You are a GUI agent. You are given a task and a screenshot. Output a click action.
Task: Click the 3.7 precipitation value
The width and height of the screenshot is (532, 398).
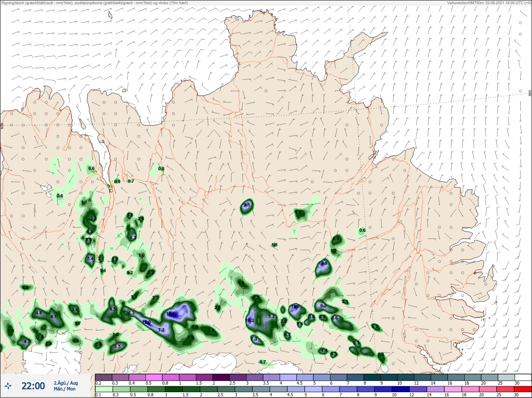pyautogui.click(x=375, y=327)
